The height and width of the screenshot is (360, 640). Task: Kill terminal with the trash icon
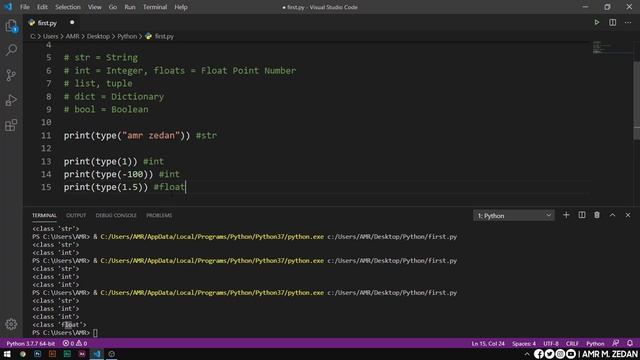click(597, 215)
